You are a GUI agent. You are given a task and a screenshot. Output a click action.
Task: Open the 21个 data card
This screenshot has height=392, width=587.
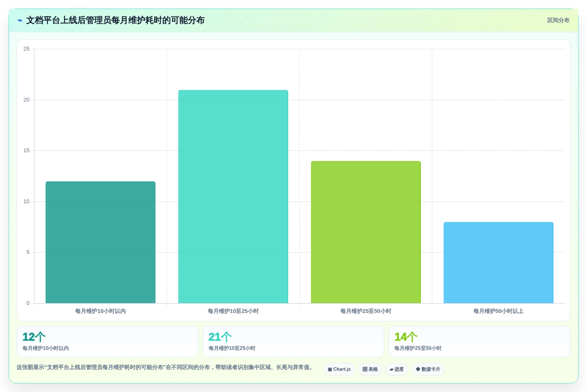click(293, 341)
